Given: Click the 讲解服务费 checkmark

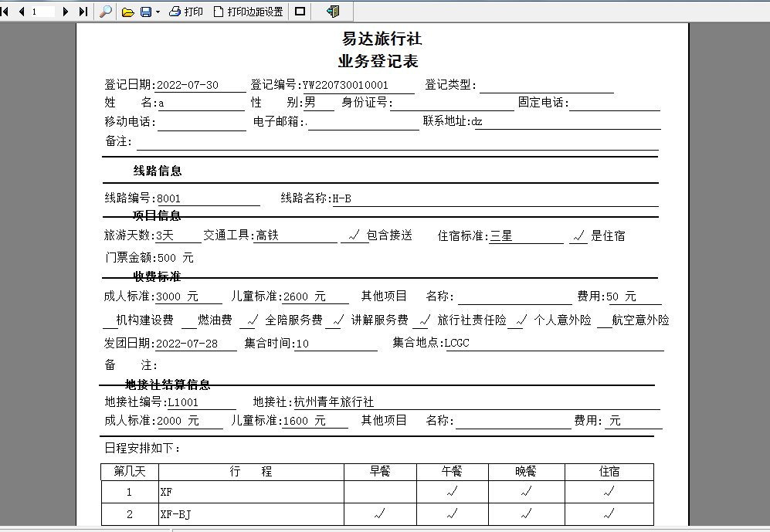Looking at the screenshot, I should (x=338, y=320).
